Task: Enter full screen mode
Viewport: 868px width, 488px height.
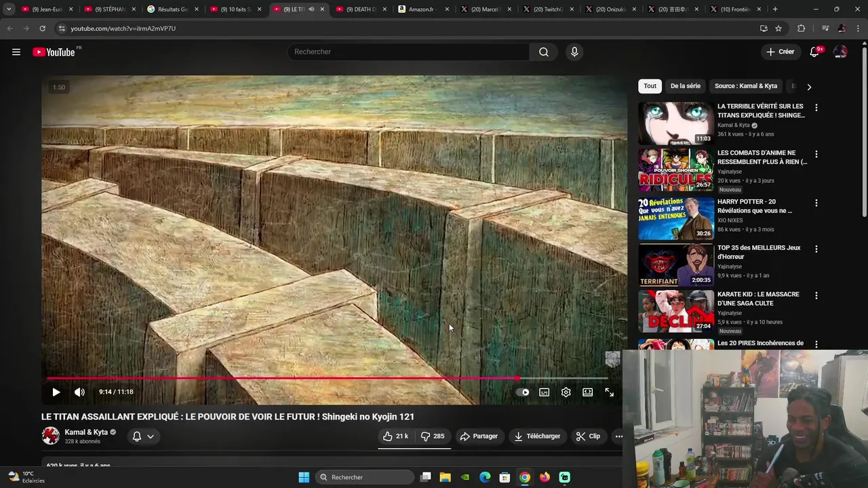Action: pyautogui.click(x=609, y=392)
